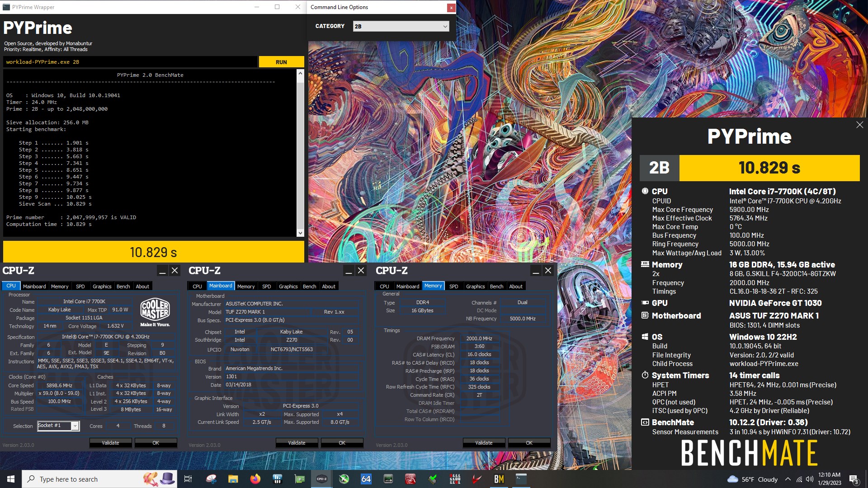Click OK in the Mainboard CPU-Z window

[342, 443]
